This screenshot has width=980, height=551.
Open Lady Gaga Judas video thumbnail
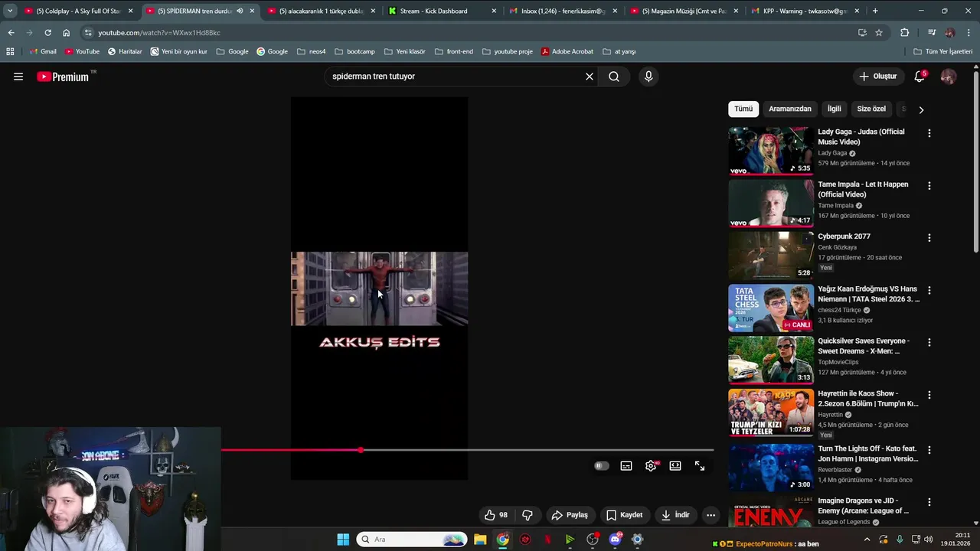click(x=771, y=151)
